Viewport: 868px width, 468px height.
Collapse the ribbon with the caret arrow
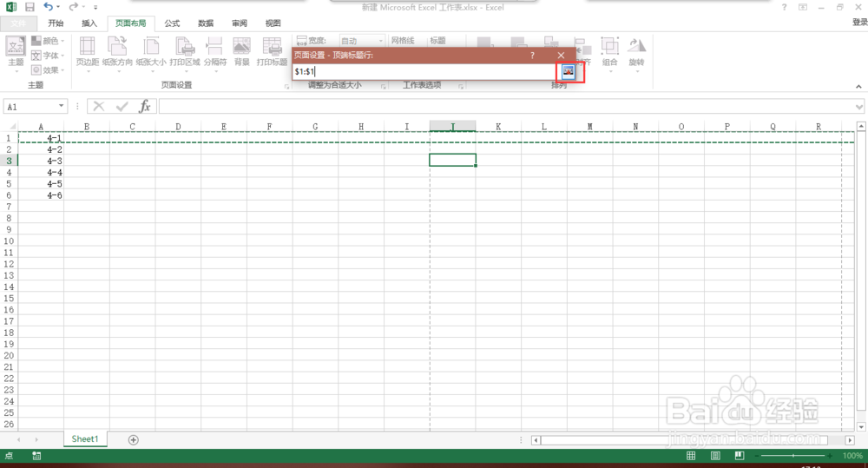point(858,87)
